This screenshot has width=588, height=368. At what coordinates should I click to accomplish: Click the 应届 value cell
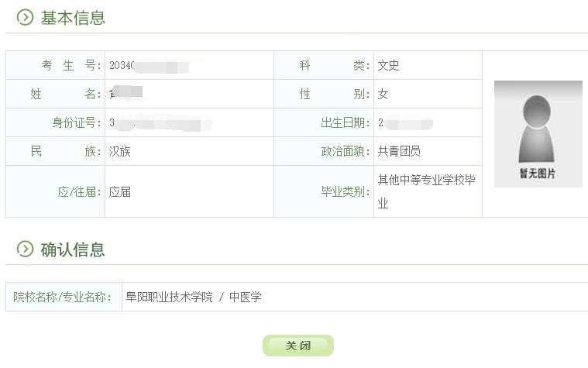[120, 191]
